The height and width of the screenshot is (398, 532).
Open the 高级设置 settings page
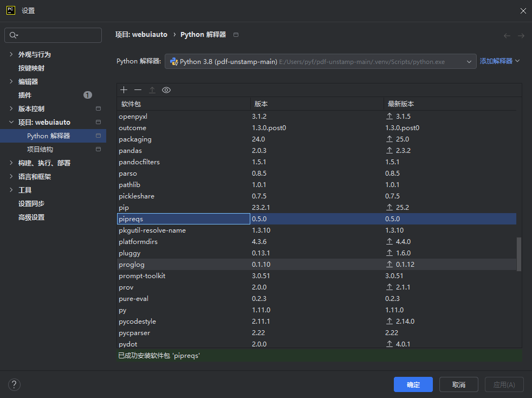tap(31, 217)
